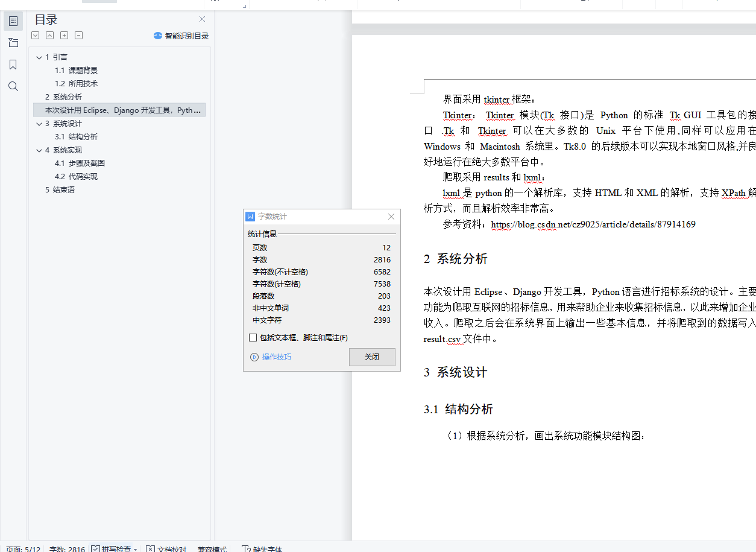Click the document heading 3.1 结构分析

[x=458, y=409]
